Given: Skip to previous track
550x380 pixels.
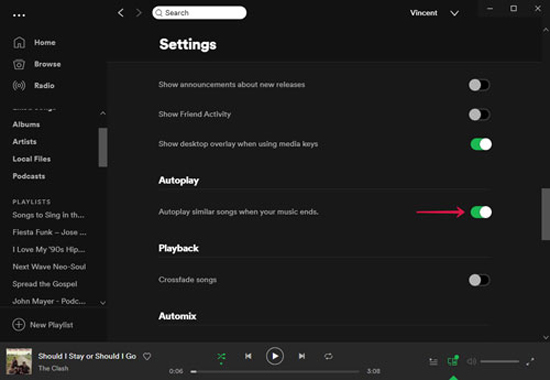Looking at the screenshot, I should click(x=248, y=356).
